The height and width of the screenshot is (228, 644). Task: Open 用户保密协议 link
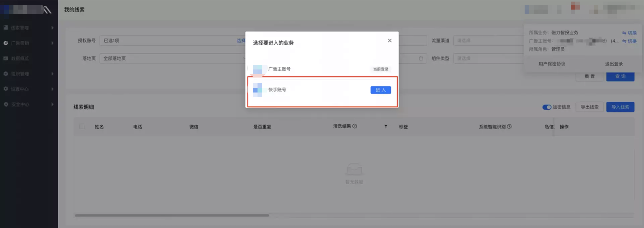(x=552, y=64)
